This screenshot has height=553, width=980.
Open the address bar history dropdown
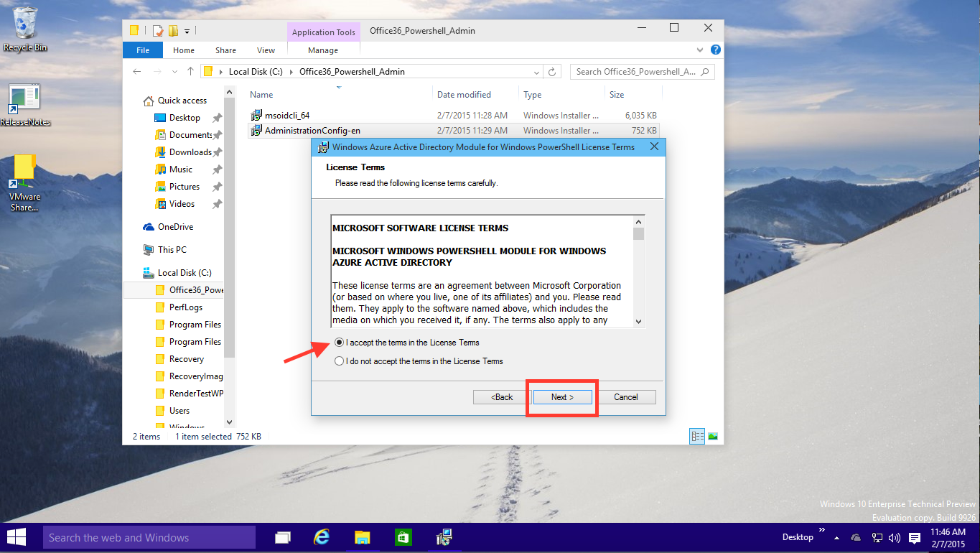(537, 72)
